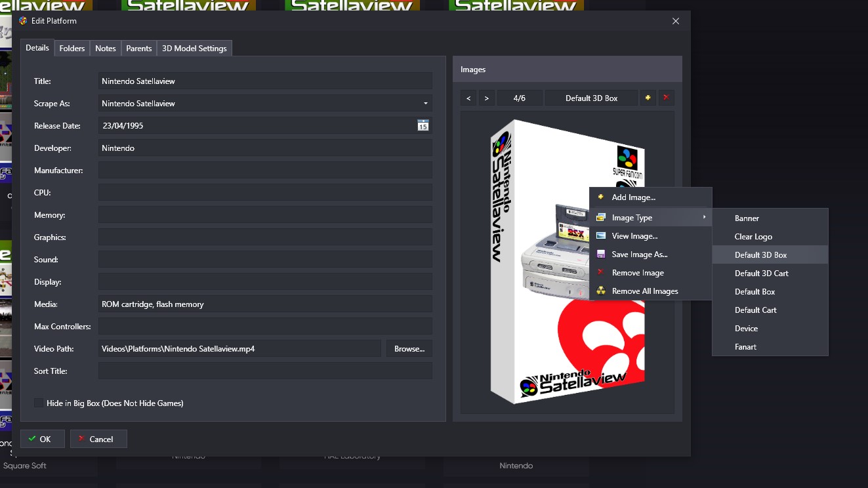
Task: Click the Add Image star icon in context menu
Action: 600,197
